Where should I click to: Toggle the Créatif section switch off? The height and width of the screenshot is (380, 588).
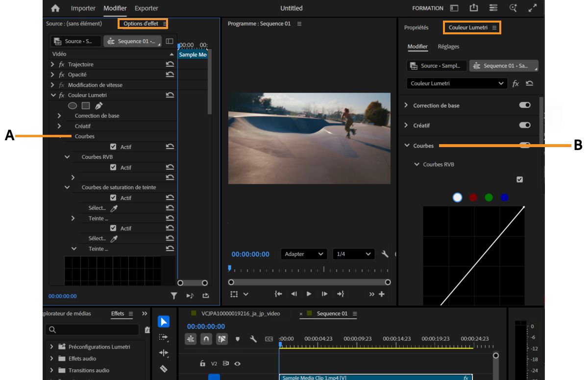(x=524, y=126)
